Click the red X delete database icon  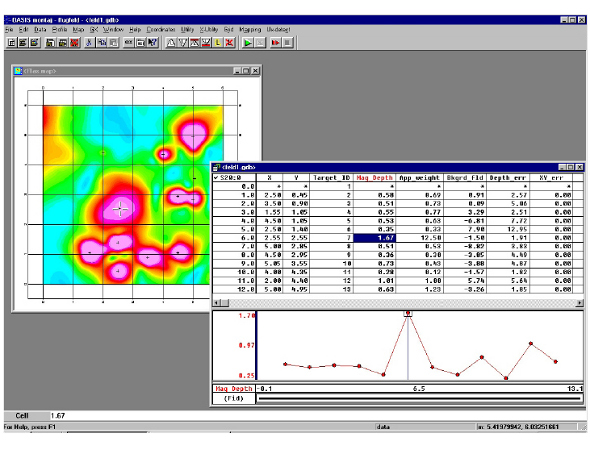click(75, 43)
